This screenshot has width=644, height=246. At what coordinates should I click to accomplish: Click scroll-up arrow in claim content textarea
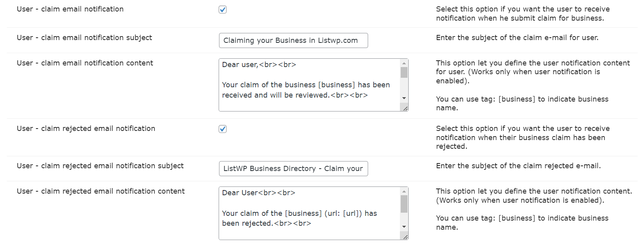pyautogui.click(x=404, y=63)
